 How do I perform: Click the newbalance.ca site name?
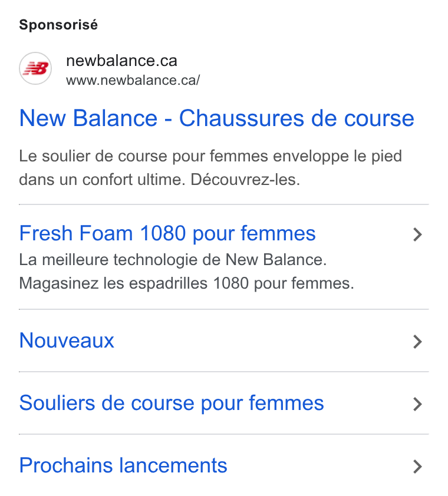[121, 61]
